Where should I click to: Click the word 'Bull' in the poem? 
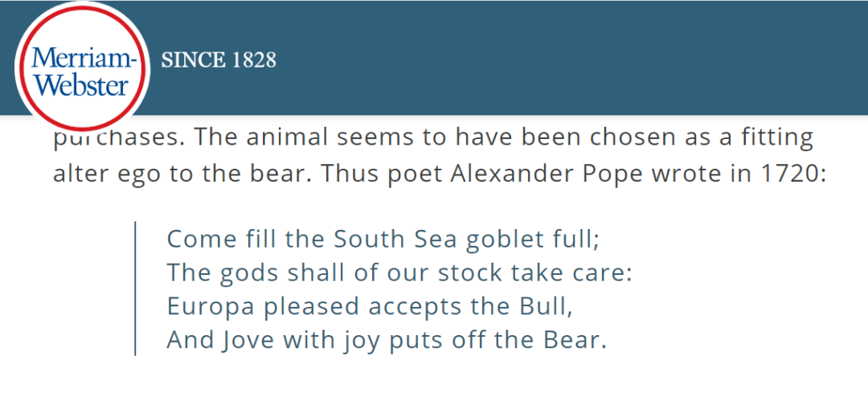tap(551, 306)
